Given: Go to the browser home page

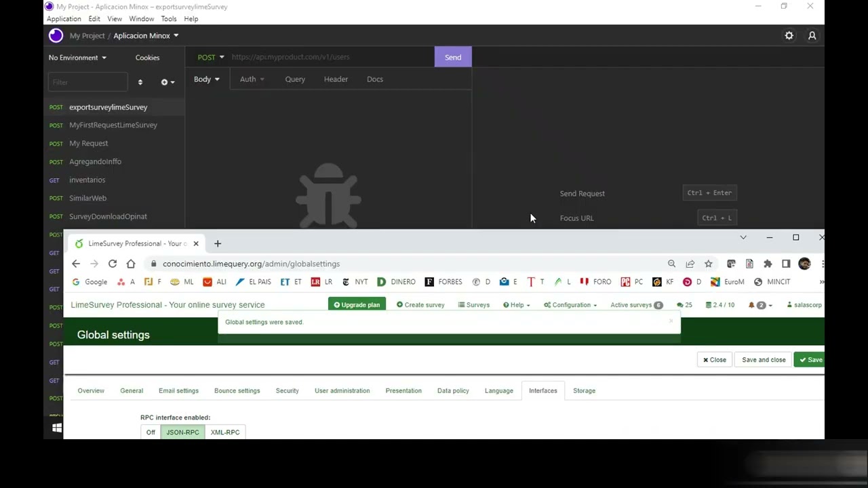Looking at the screenshot, I should [131, 264].
